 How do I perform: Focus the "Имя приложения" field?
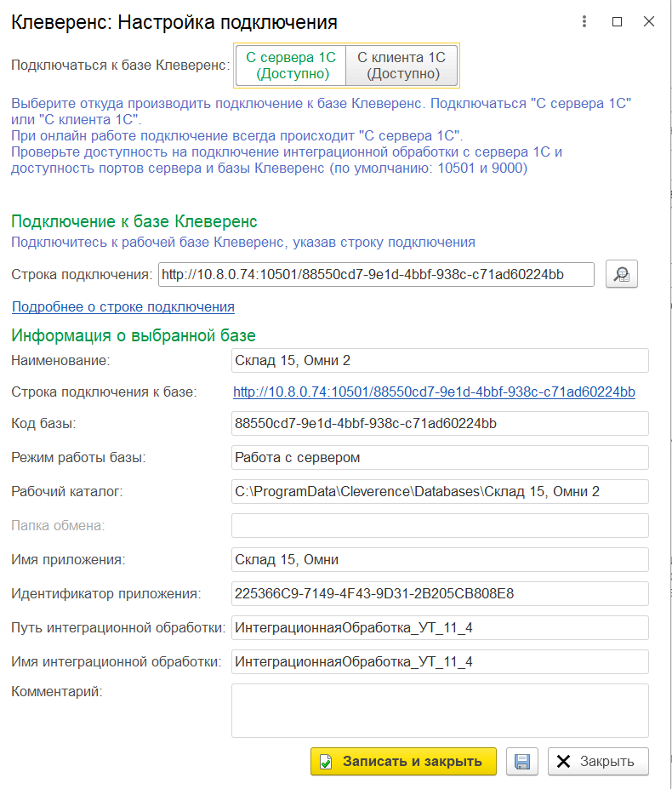pos(440,559)
